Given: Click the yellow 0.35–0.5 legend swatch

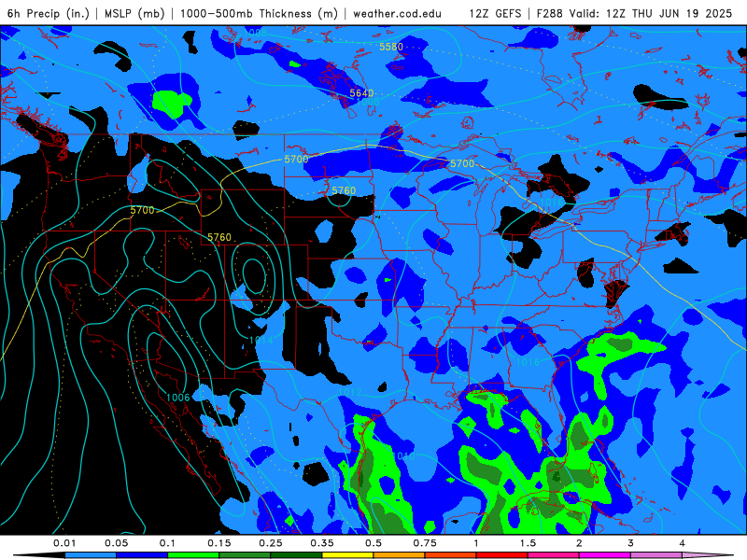Looking at the screenshot, I should point(347,555).
